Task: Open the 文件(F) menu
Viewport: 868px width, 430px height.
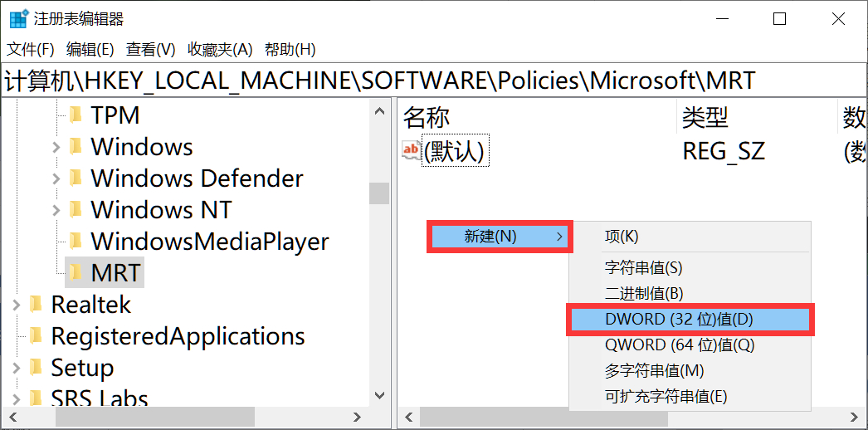Action: 31,50
